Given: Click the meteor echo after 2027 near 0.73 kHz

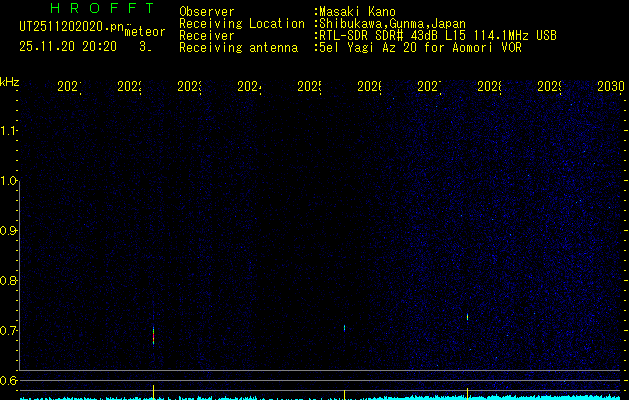Looking at the screenshot, I should tap(467, 317).
